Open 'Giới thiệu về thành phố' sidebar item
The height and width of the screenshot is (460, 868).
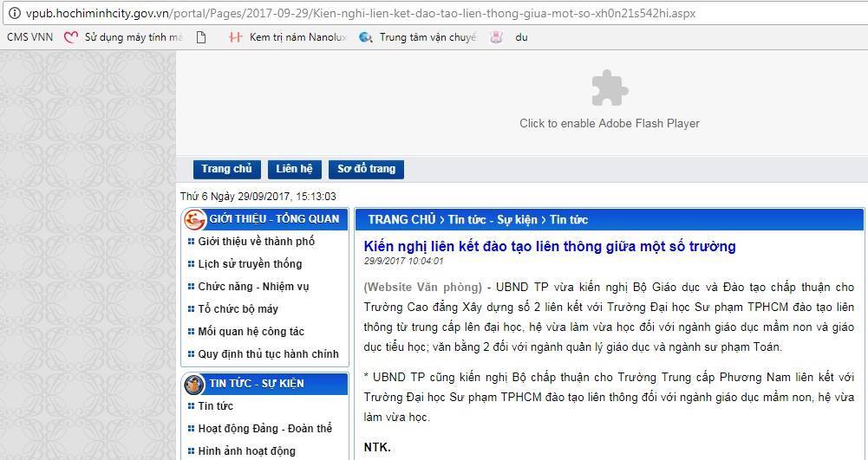(256, 242)
